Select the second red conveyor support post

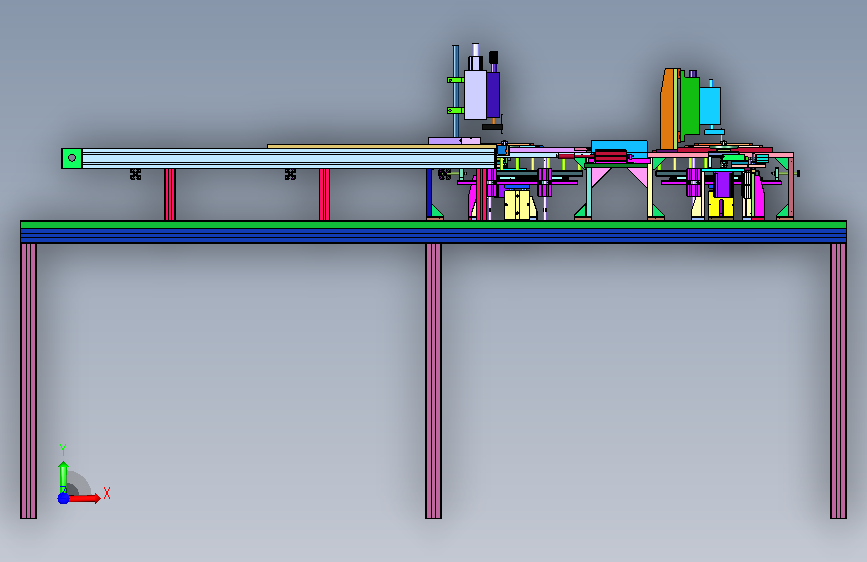coord(325,195)
